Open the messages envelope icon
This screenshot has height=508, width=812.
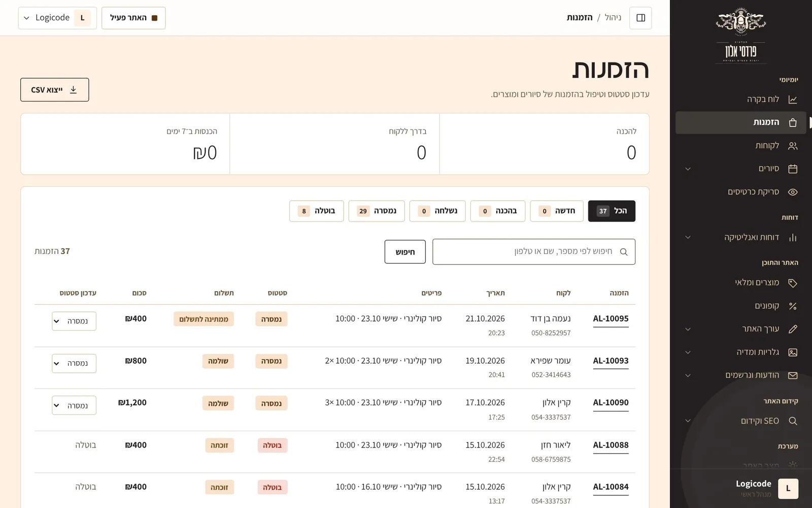[x=793, y=375]
